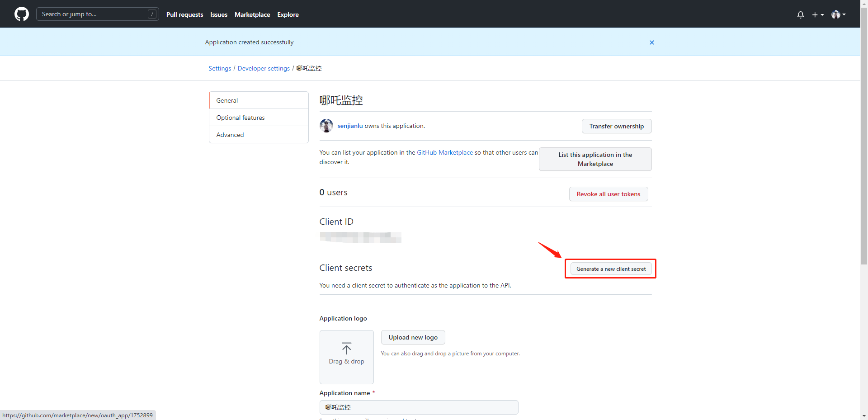
Task: Generate a new client secret
Action: (611, 269)
